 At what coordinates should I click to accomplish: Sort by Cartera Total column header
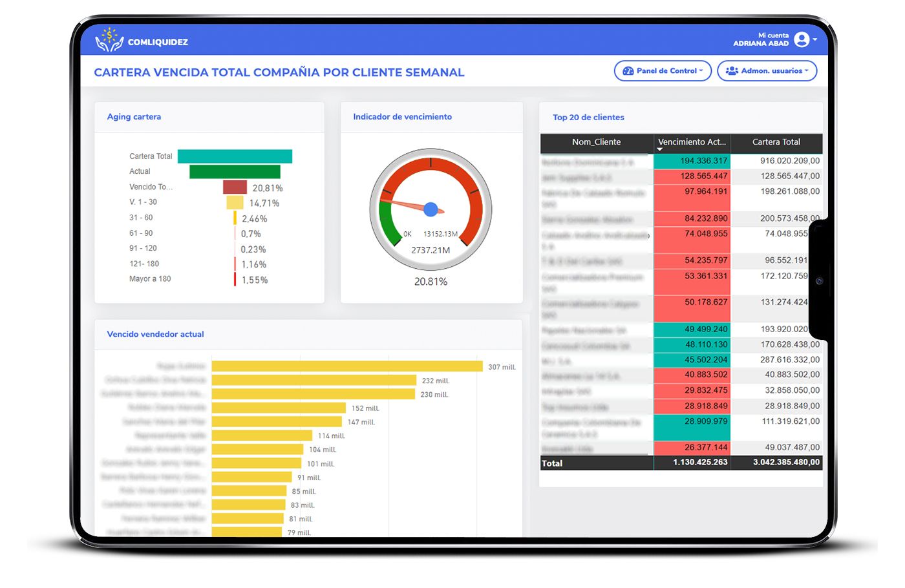776,142
